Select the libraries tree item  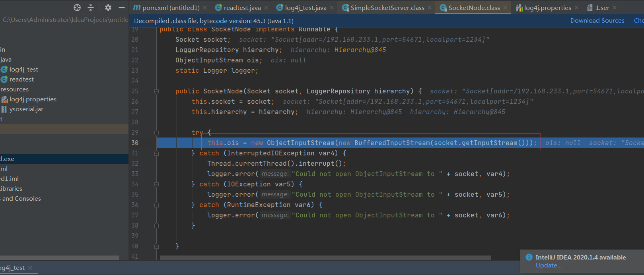(x=11, y=189)
